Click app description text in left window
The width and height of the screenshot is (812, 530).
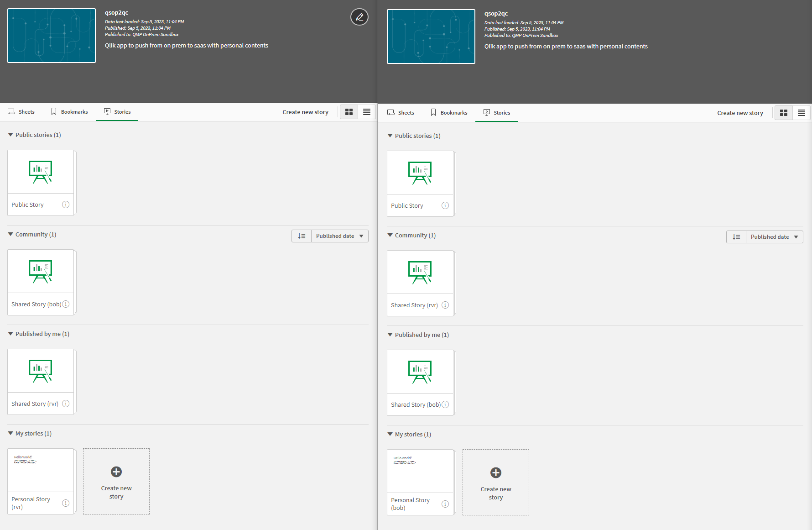click(187, 45)
